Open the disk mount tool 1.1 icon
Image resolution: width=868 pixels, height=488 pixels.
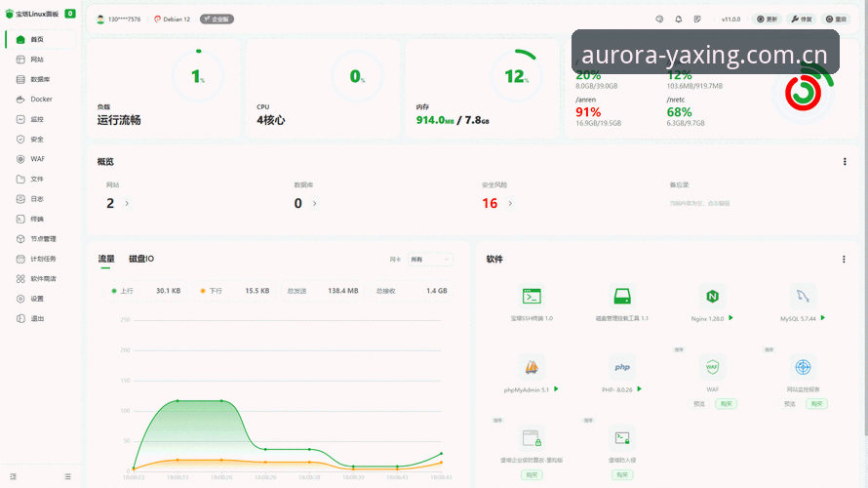[621, 297]
